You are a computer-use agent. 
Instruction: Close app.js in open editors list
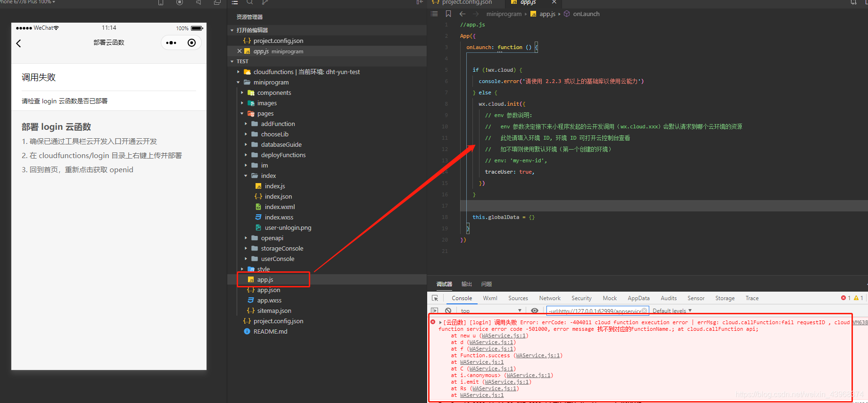pos(240,51)
